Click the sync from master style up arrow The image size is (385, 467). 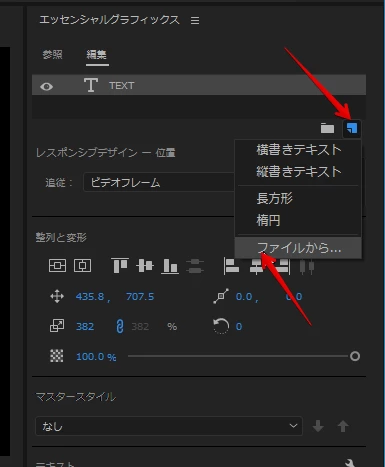point(343,426)
